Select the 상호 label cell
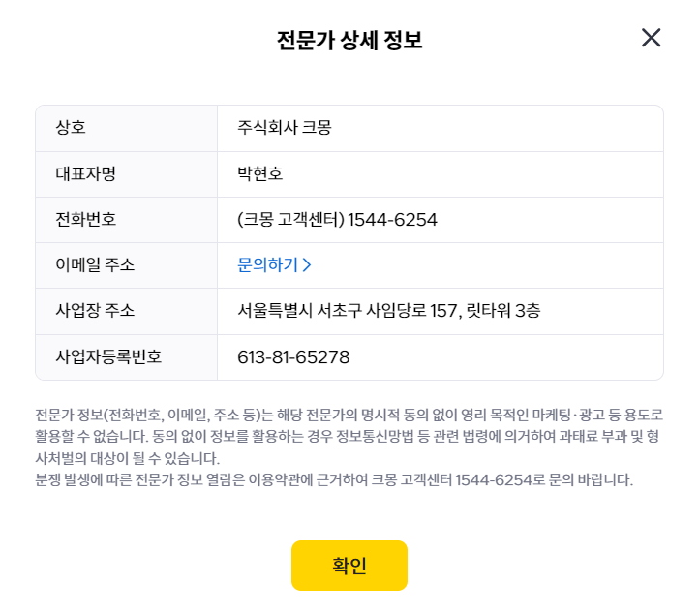The height and width of the screenshot is (616, 699). [x=126, y=128]
